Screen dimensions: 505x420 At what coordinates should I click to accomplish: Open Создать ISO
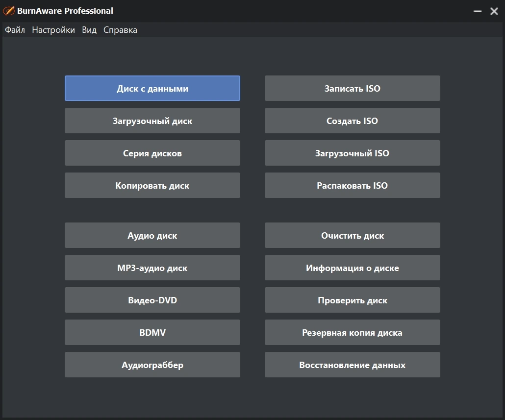click(x=353, y=121)
